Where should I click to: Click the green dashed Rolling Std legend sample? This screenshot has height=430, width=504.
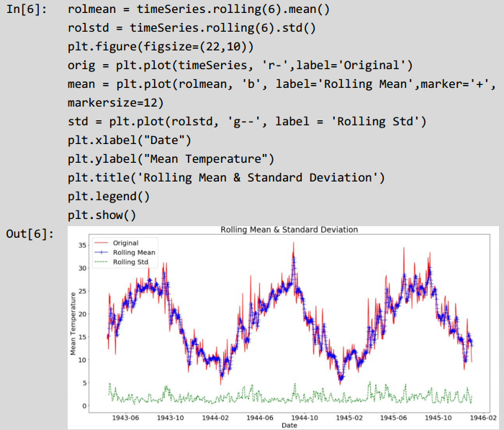tap(102, 262)
